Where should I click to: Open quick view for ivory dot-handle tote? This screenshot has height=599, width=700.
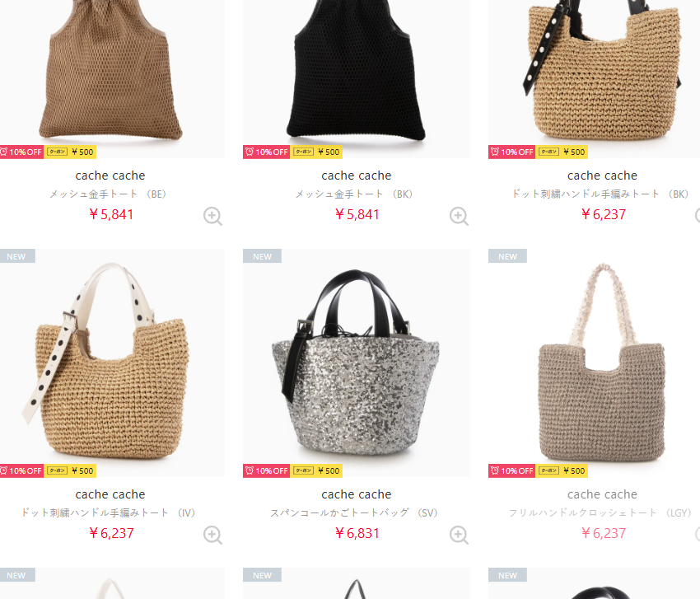point(212,535)
